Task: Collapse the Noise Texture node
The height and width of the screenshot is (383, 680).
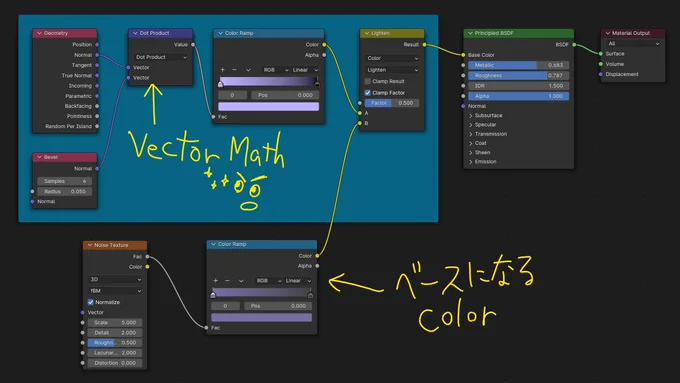Action: pos(90,245)
